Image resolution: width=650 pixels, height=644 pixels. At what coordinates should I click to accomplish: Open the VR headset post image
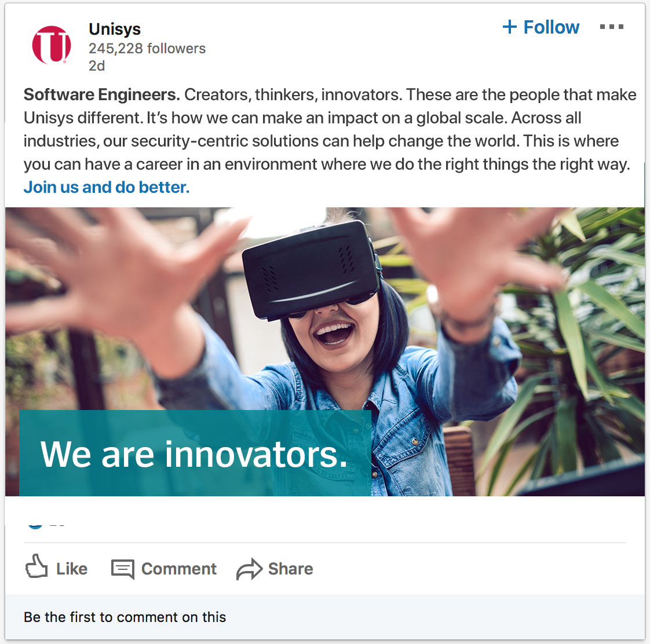pyautogui.click(x=325, y=352)
